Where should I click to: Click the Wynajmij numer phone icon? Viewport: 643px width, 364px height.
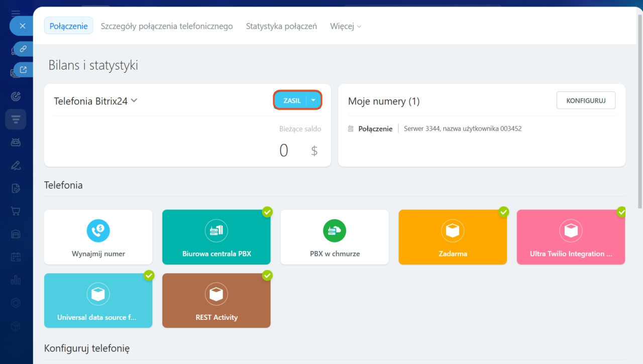click(x=98, y=231)
